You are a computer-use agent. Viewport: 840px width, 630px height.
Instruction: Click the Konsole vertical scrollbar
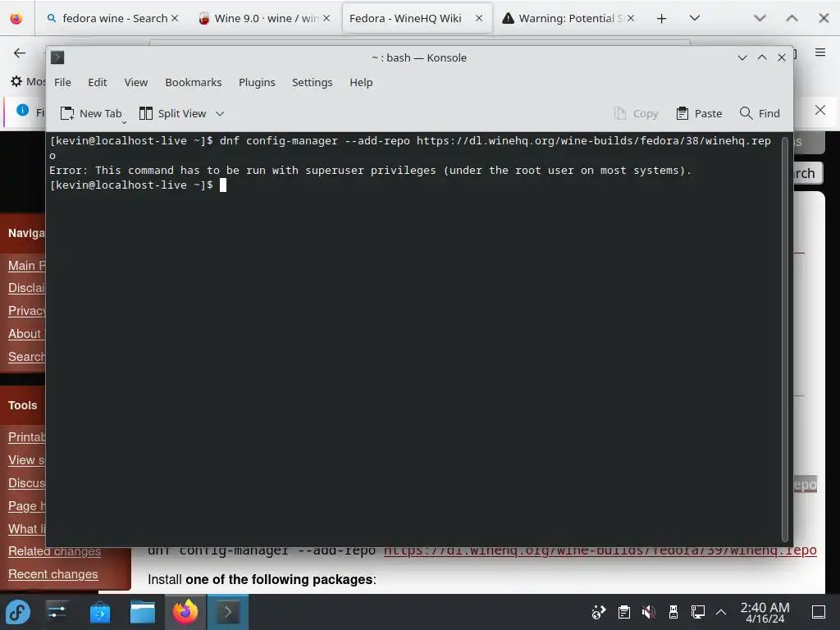click(785, 339)
